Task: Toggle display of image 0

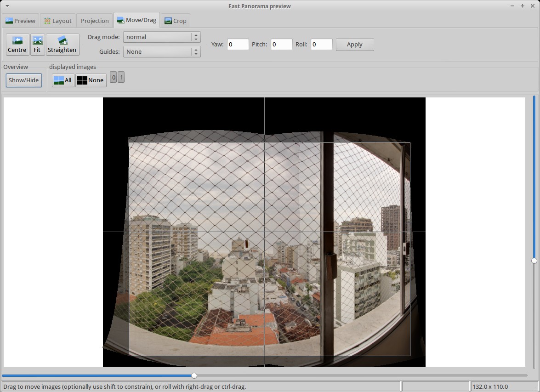Action: point(114,78)
